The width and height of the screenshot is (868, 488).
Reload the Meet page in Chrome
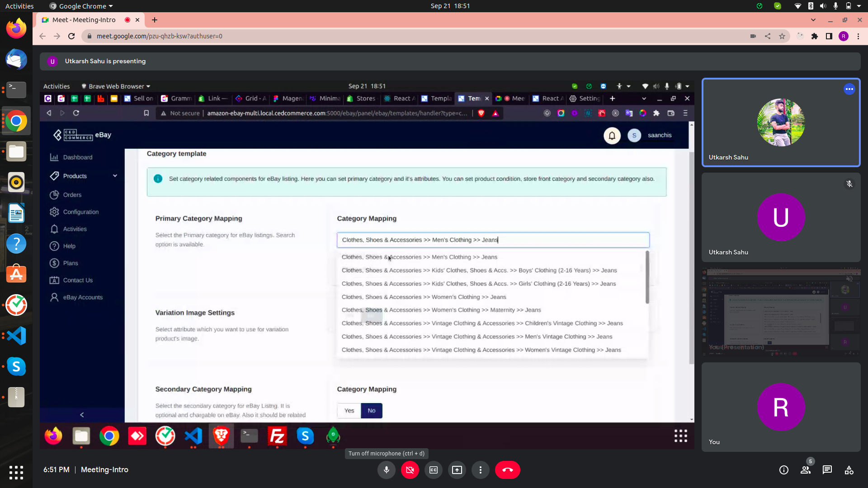coord(71,36)
